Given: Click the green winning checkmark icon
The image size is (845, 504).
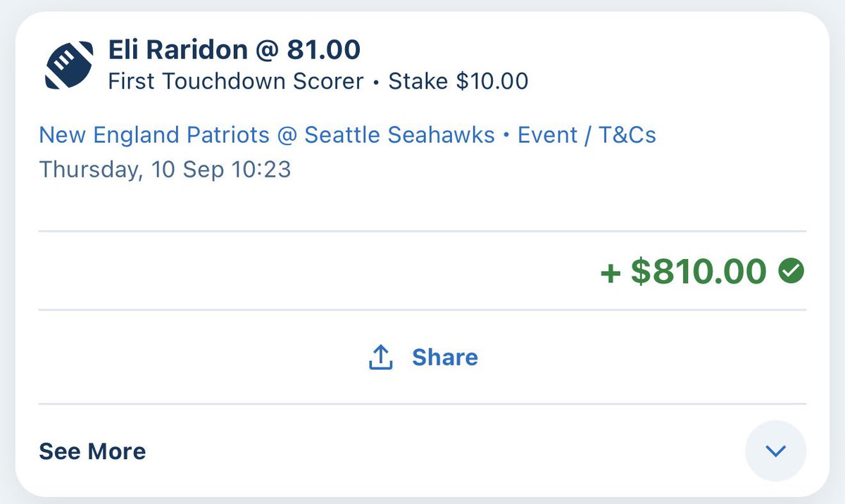Looking at the screenshot, I should click(791, 270).
